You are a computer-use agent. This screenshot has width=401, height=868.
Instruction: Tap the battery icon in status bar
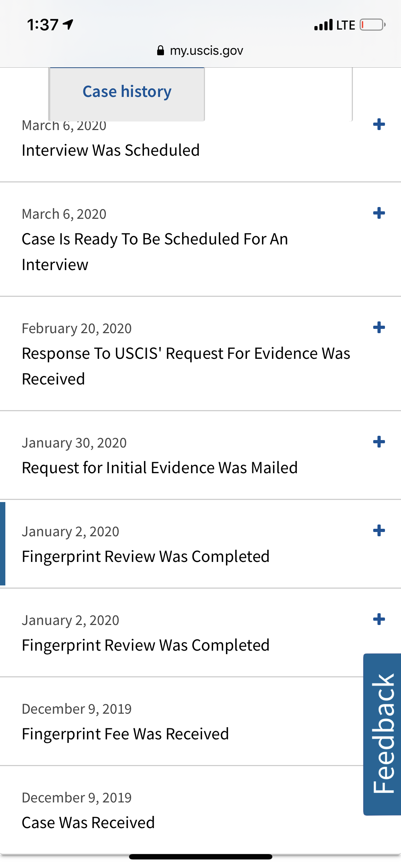click(372, 25)
